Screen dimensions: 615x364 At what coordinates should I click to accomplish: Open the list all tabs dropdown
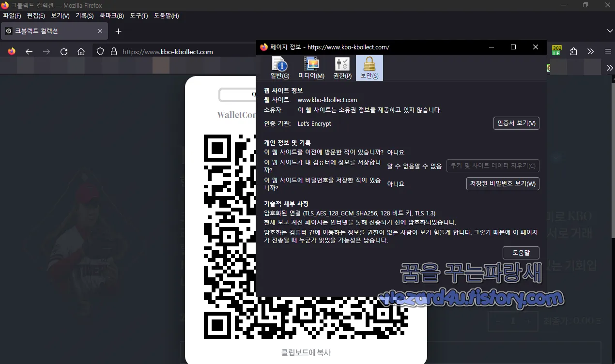point(610,31)
